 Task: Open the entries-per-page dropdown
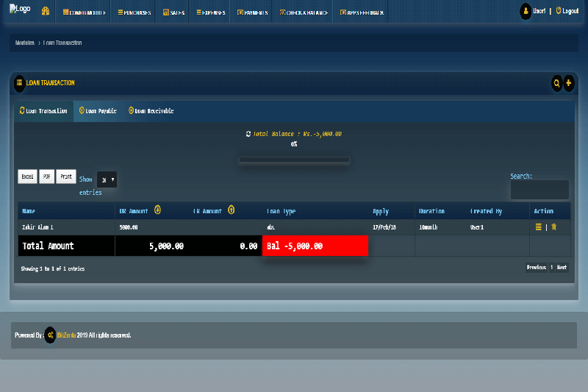click(x=107, y=179)
